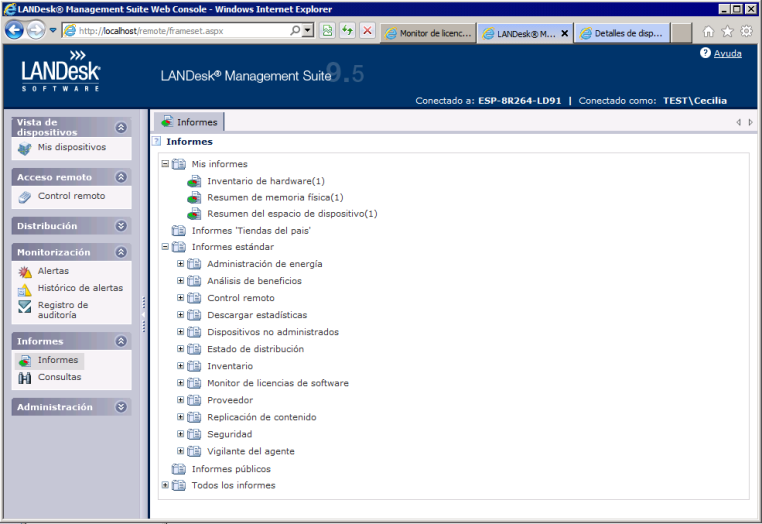
Task: Click the tab scroll right arrow
Action: [x=750, y=122]
